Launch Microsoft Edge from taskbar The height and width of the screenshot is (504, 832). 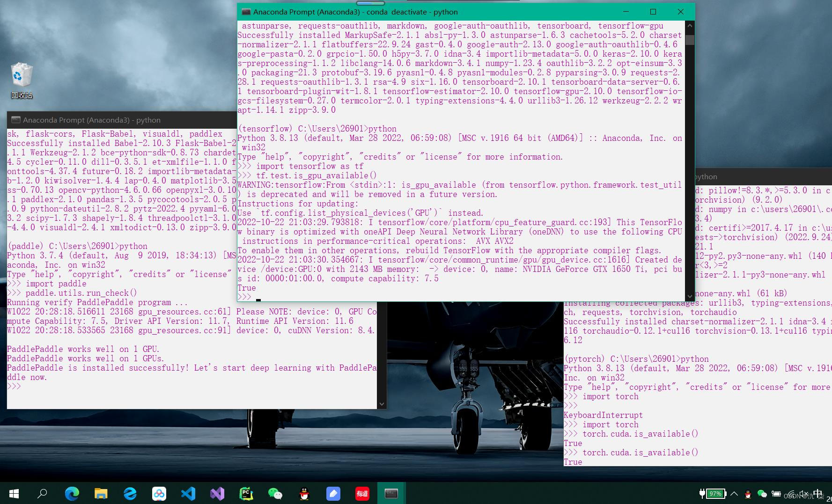pos(72,493)
